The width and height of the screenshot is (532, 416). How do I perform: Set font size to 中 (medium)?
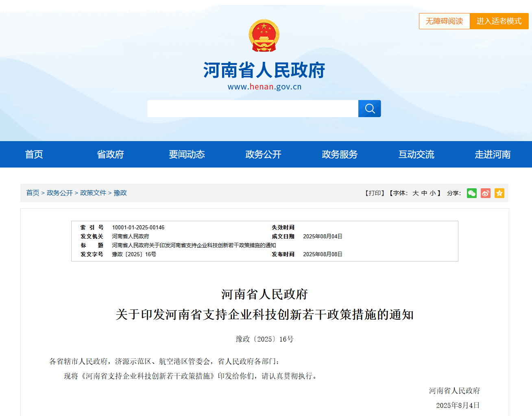click(424, 193)
